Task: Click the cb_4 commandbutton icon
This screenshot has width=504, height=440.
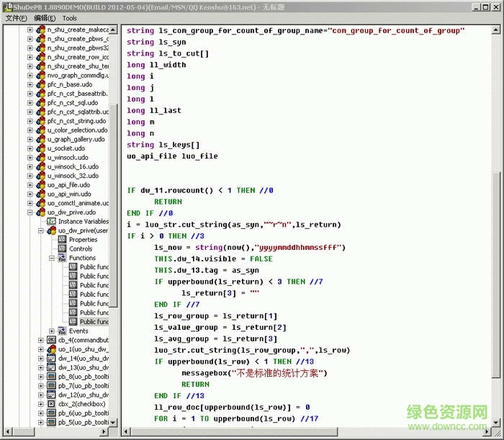Action: [x=51, y=340]
